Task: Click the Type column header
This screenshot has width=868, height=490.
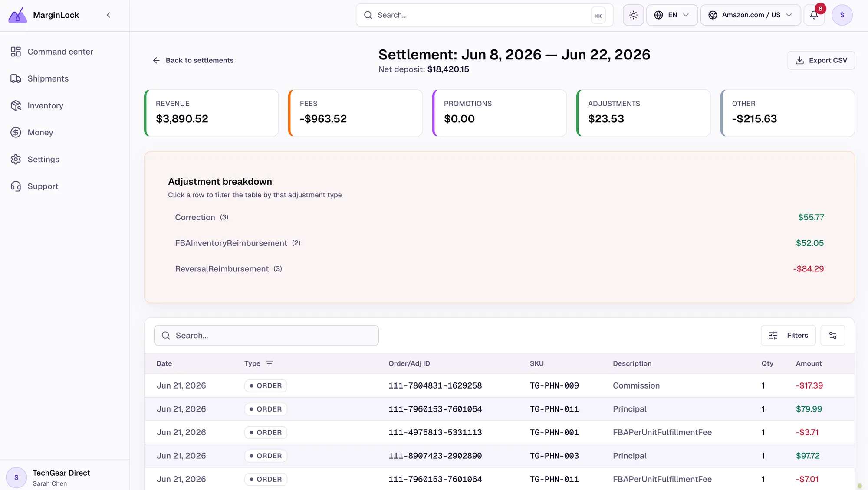Action: [252, 364]
